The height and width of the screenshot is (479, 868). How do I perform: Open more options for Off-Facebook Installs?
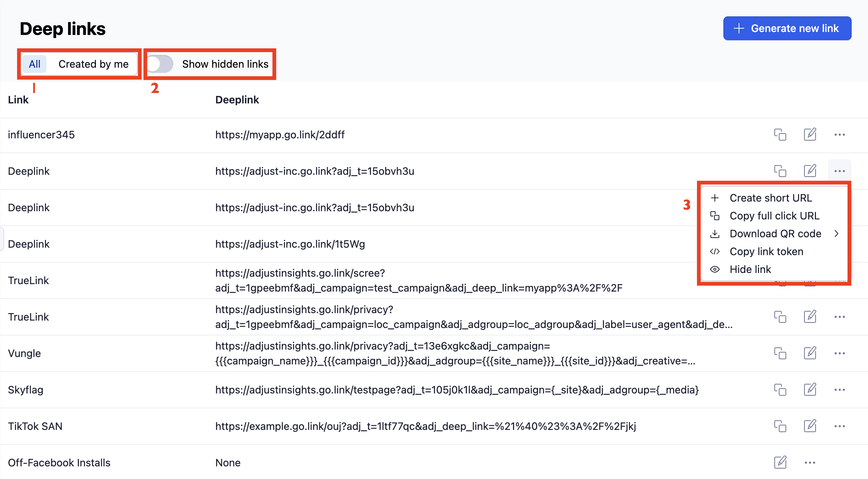[x=810, y=463]
